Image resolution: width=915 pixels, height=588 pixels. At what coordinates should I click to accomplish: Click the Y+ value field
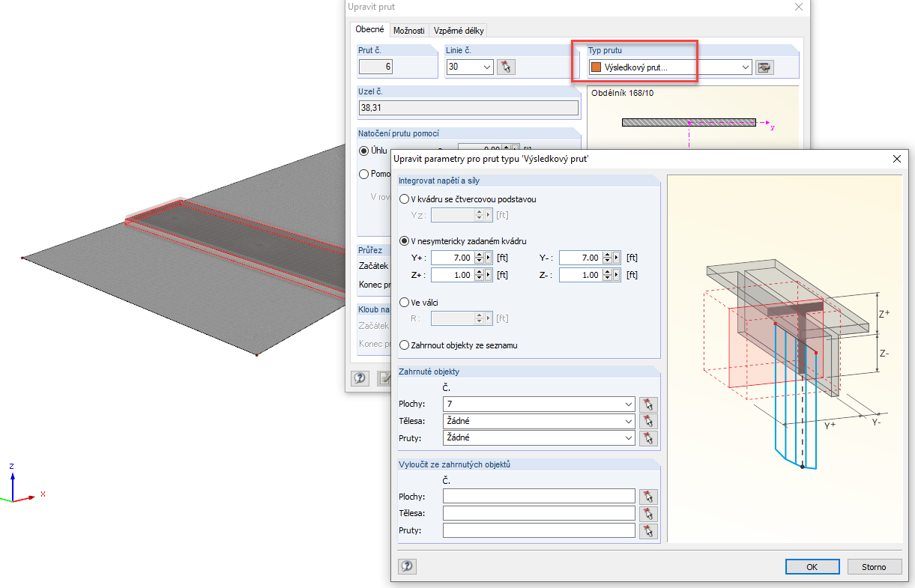pos(453,258)
